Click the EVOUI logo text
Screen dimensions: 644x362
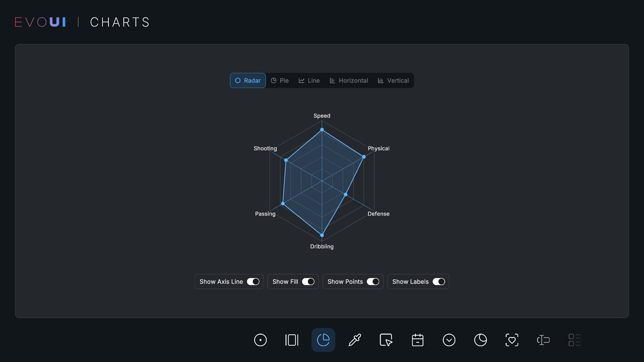[40, 21]
